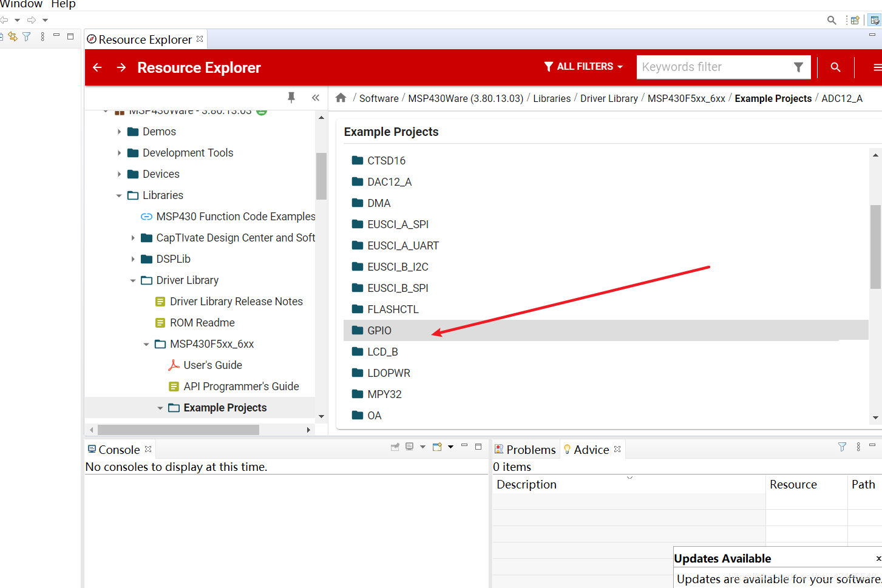Screen dimensions: 882x588
Task: Select the Resource Explorer tab
Action: pyautogui.click(x=145, y=39)
